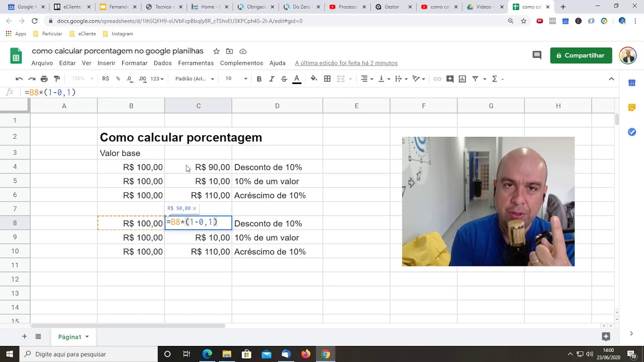Switch to the Gestor browser tab
Screen dimensions: 644x362
pyautogui.click(x=393, y=7)
